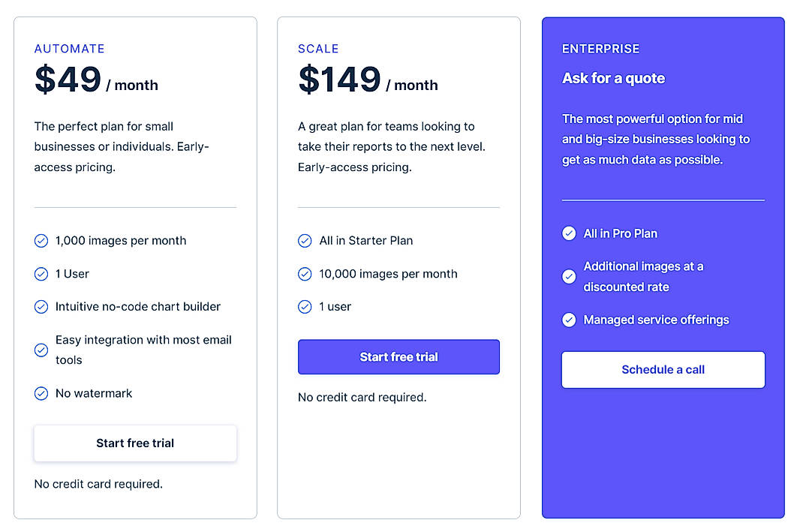Screen dimensions: 803x532
Task: Click the checkmark beside '1 user' in Scale plan
Action: [x=305, y=307]
